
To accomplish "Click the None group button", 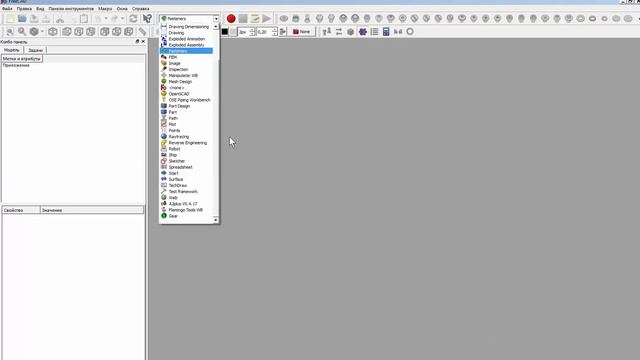I will coord(302,31).
